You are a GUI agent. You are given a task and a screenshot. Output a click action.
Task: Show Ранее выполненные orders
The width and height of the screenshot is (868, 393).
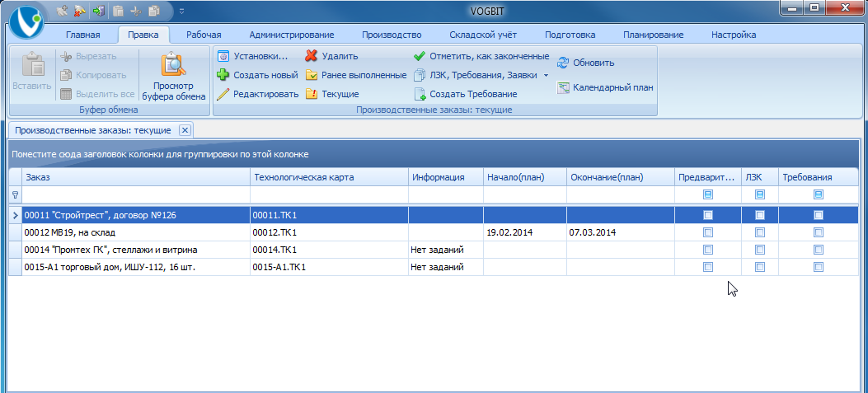point(356,75)
